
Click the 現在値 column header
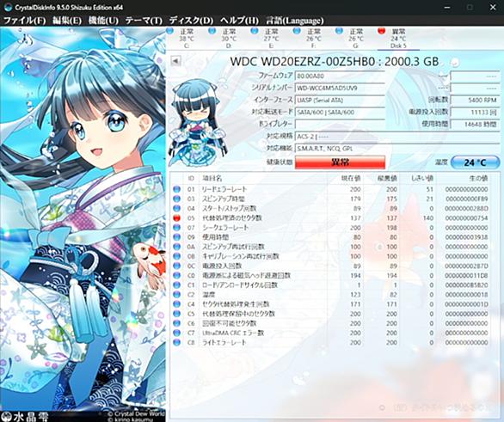pos(351,179)
